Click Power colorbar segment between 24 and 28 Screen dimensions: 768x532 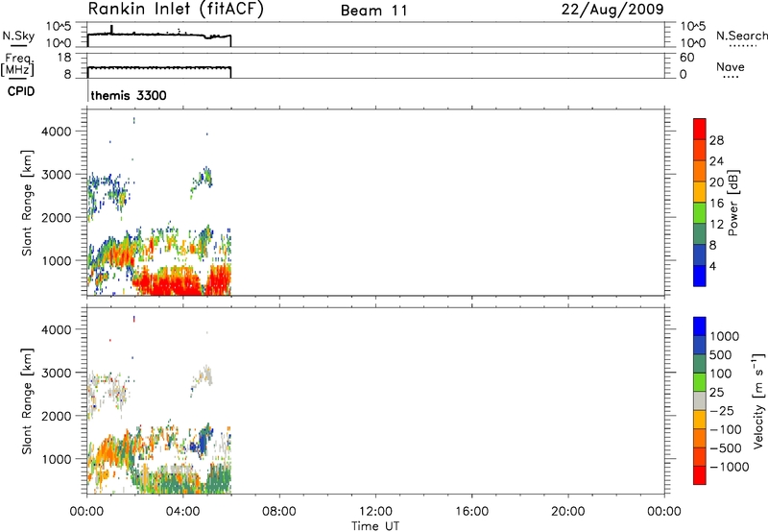tap(700, 150)
